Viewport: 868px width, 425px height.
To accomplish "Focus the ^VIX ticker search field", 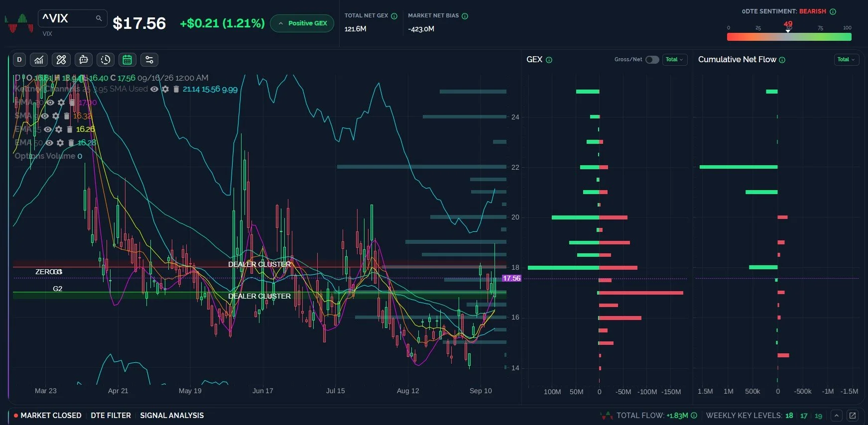I will 72,18.
